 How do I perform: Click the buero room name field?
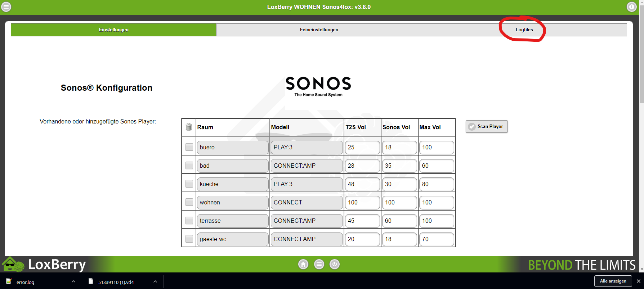[233, 148]
